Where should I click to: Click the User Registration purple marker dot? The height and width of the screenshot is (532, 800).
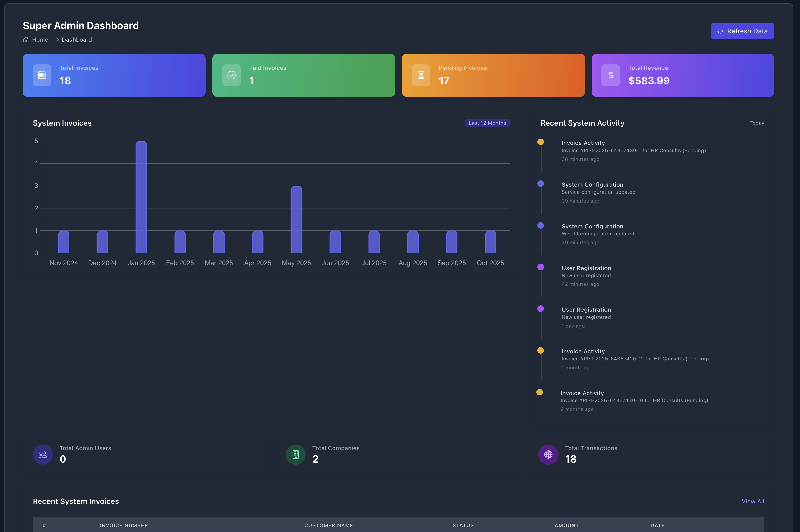(541, 267)
